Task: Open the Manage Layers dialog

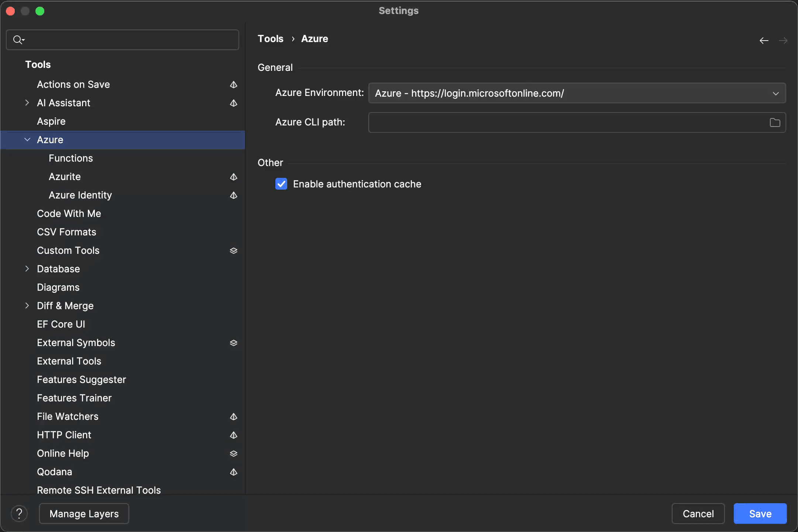Action: [x=84, y=513]
